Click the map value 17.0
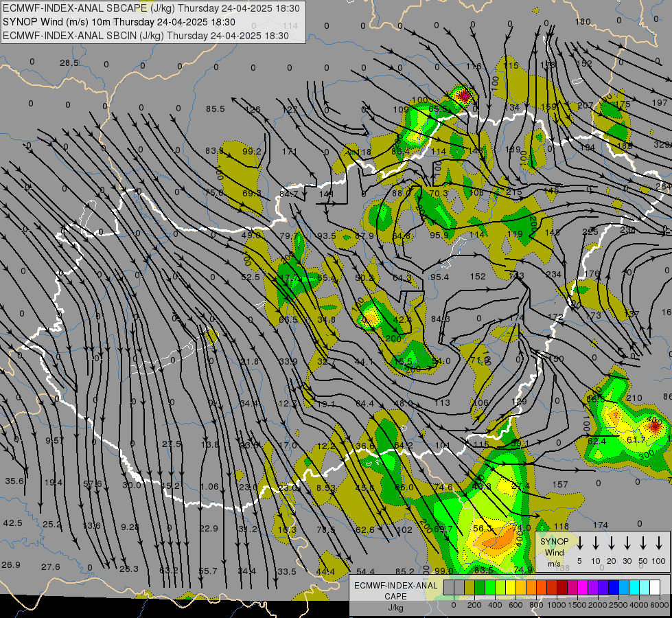672x618 pixels. click(288, 445)
